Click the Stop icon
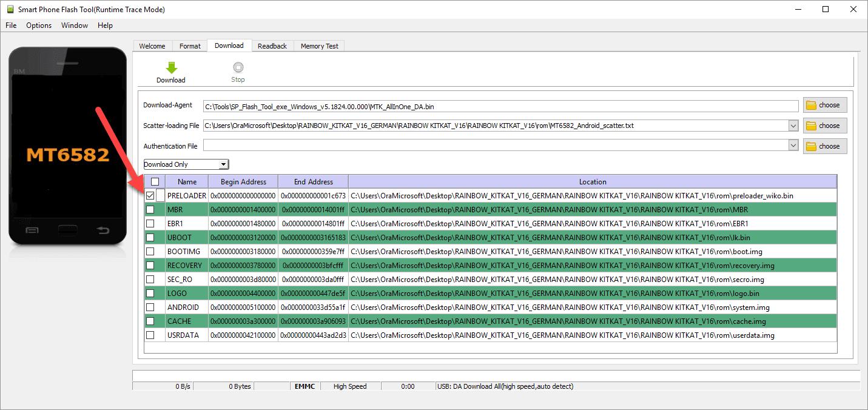This screenshot has width=868, height=410. coord(238,67)
